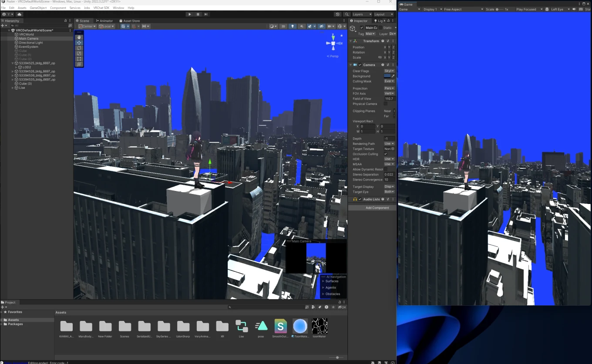Expand the Lise object in Hierarchy

point(13,88)
